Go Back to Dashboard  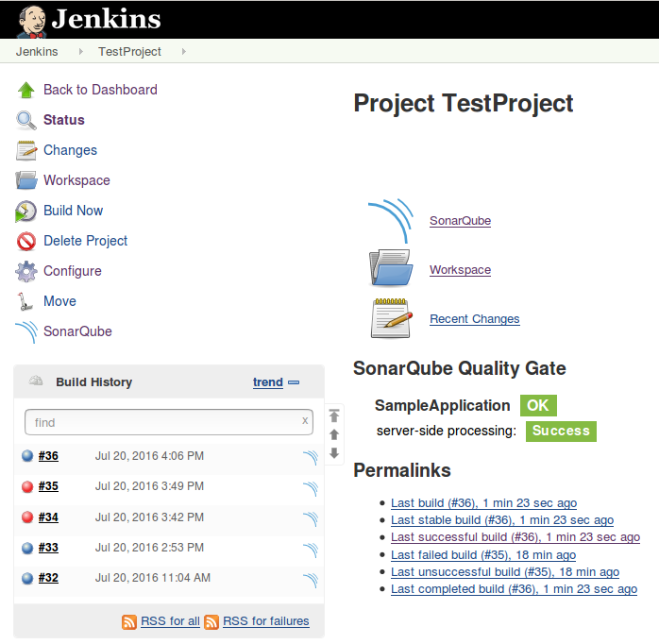100,90
